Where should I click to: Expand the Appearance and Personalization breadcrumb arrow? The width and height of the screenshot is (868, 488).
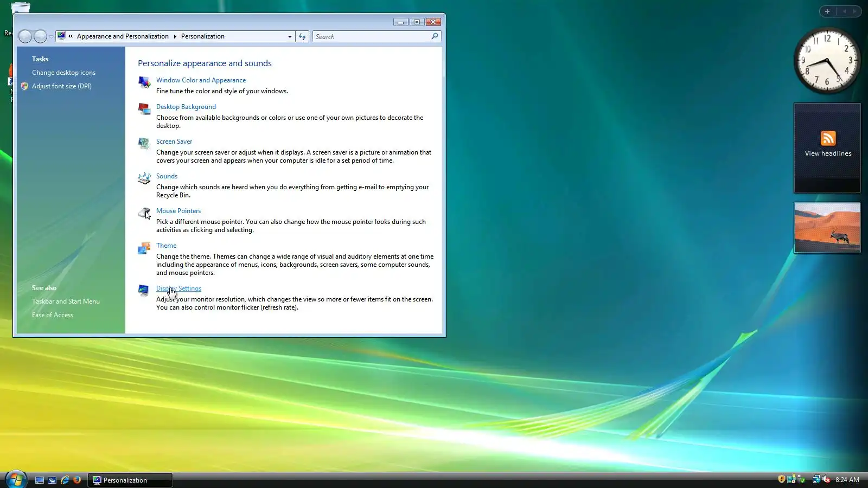[175, 36]
